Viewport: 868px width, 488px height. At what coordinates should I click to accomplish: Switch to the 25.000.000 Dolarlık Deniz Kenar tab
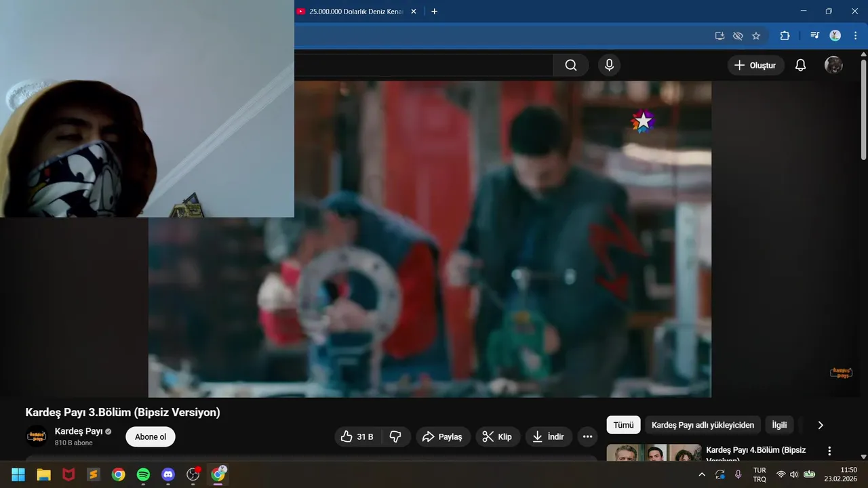click(356, 12)
